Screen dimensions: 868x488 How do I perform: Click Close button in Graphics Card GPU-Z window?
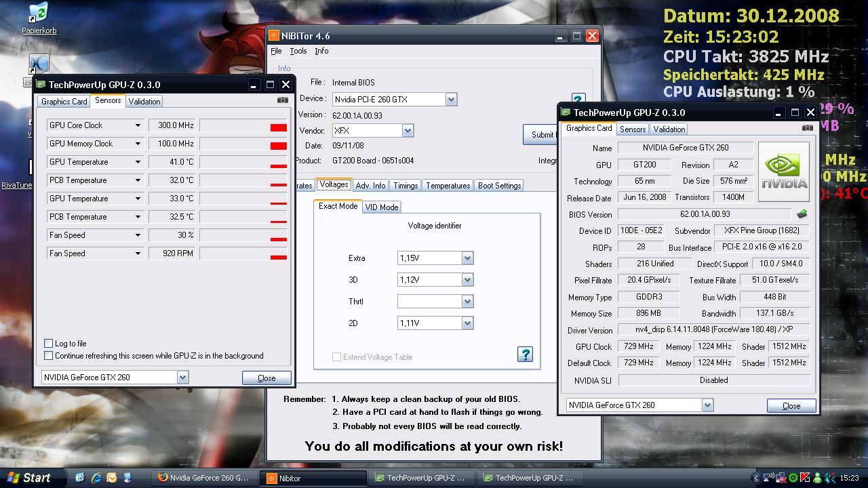pyautogui.click(x=791, y=406)
